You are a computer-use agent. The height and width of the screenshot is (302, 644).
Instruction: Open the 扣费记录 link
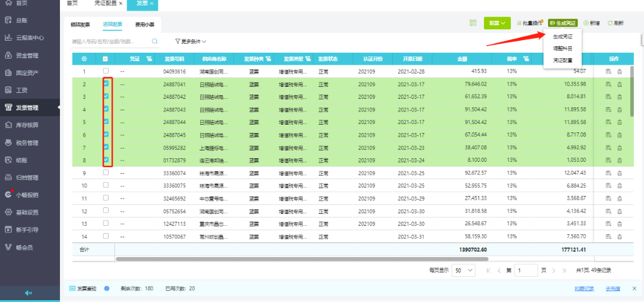coord(584,289)
